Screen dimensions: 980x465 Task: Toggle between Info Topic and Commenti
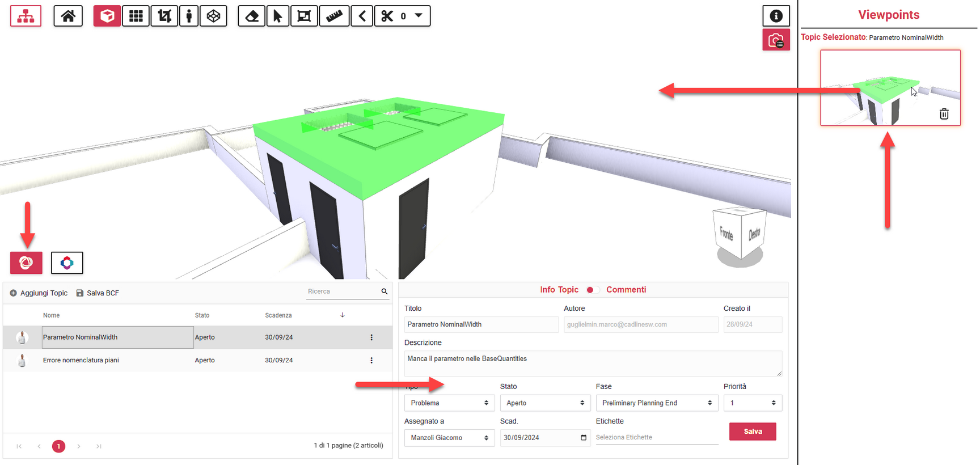[x=592, y=290]
